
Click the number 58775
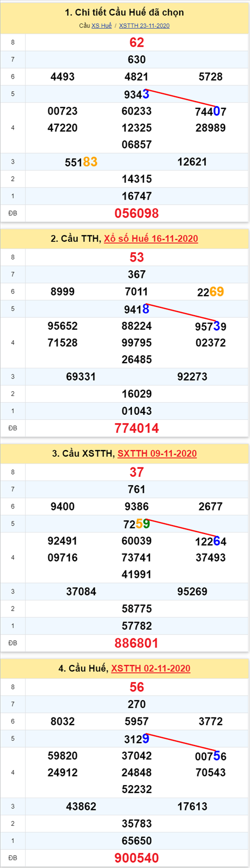136,609
